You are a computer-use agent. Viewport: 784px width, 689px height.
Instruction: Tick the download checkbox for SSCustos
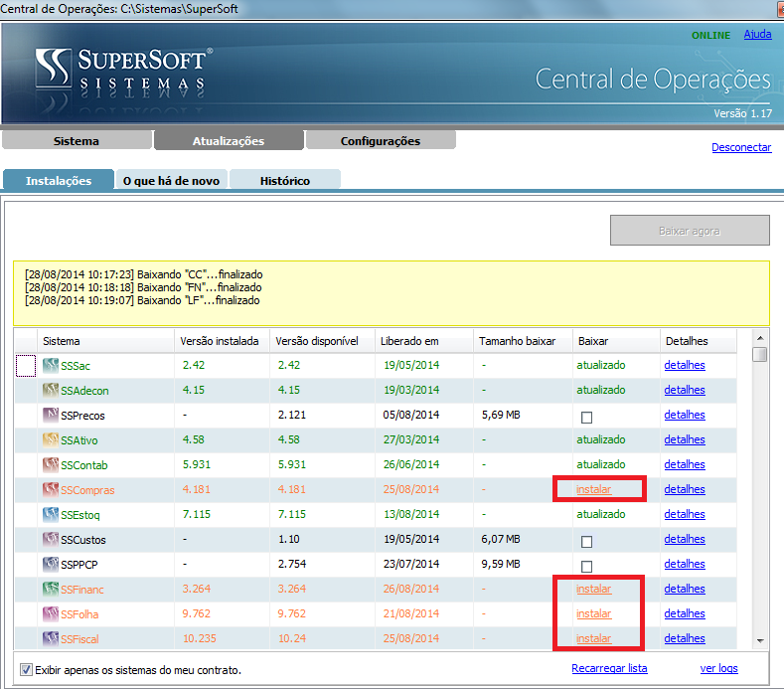tap(586, 542)
